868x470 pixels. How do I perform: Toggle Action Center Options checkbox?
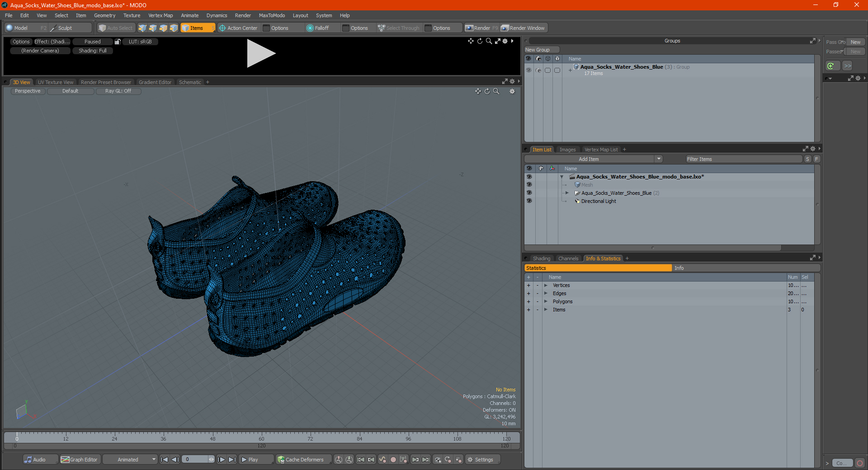coord(267,28)
